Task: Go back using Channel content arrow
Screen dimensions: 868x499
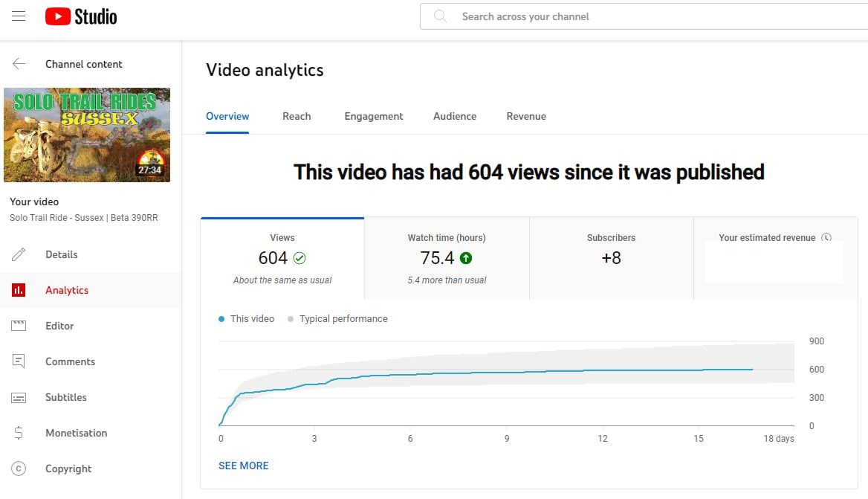Action: 19,64
